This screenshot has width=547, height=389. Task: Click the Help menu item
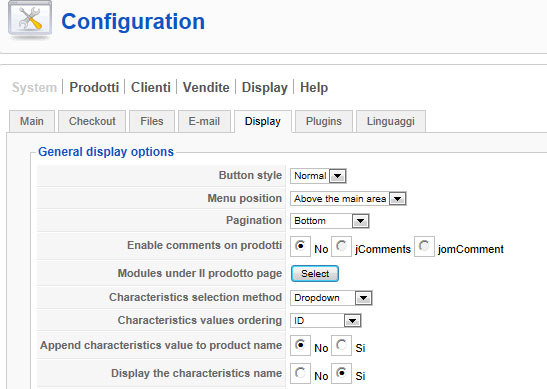pyautogui.click(x=314, y=87)
